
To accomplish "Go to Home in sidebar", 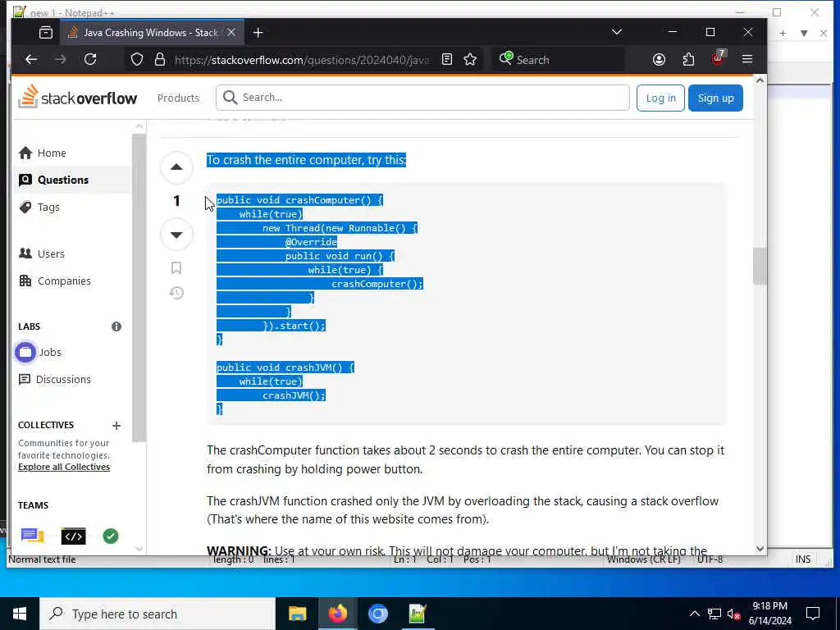I will pyautogui.click(x=52, y=153).
